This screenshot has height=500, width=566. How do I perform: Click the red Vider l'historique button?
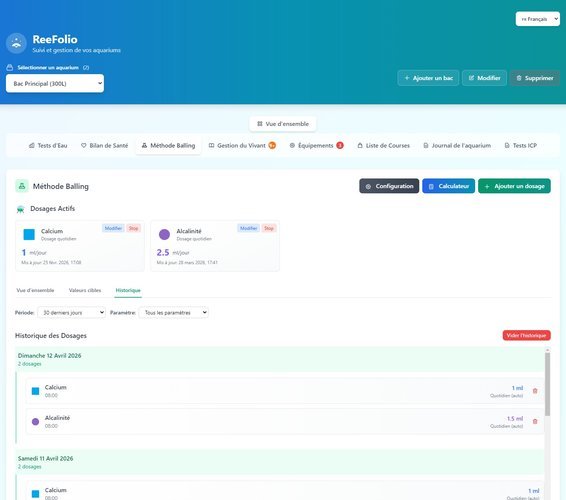527,335
